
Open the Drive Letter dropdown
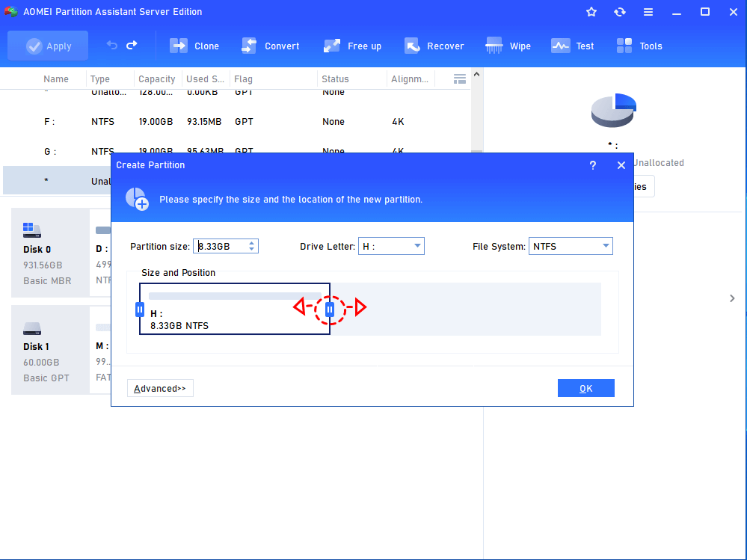coord(391,246)
